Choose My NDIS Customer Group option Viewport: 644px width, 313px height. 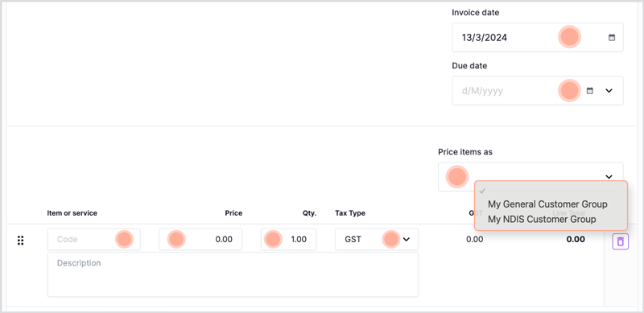pyautogui.click(x=542, y=219)
